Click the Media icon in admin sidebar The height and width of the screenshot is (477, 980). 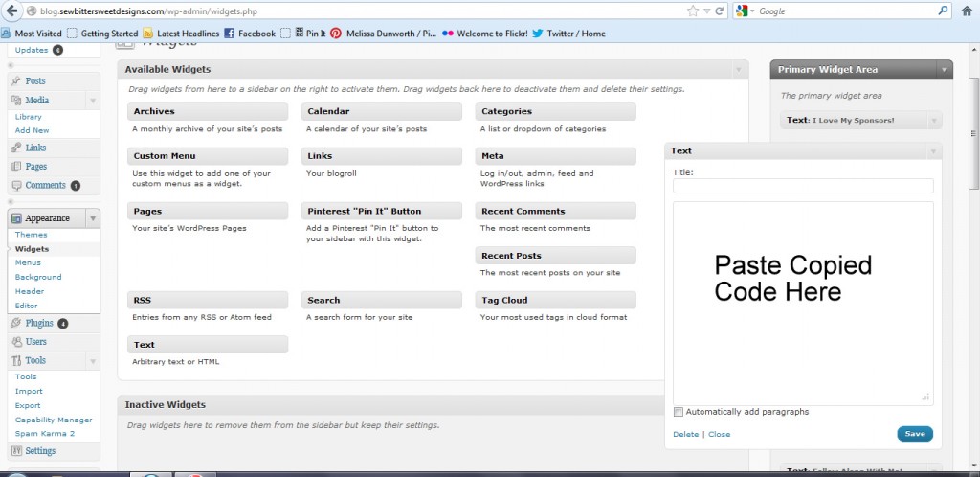tap(16, 101)
